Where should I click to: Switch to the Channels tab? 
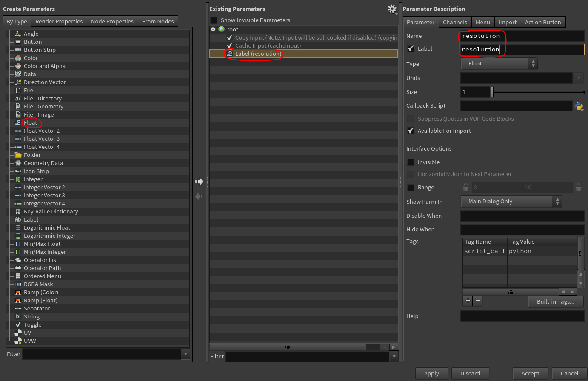click(455, 22)
